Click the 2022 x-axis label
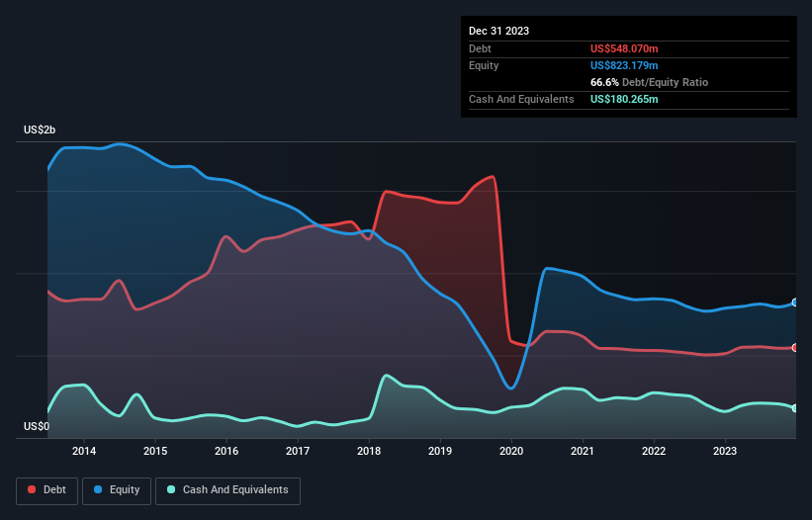The width and height of the screenshot is (812, 520). click(x=654, y=451)
